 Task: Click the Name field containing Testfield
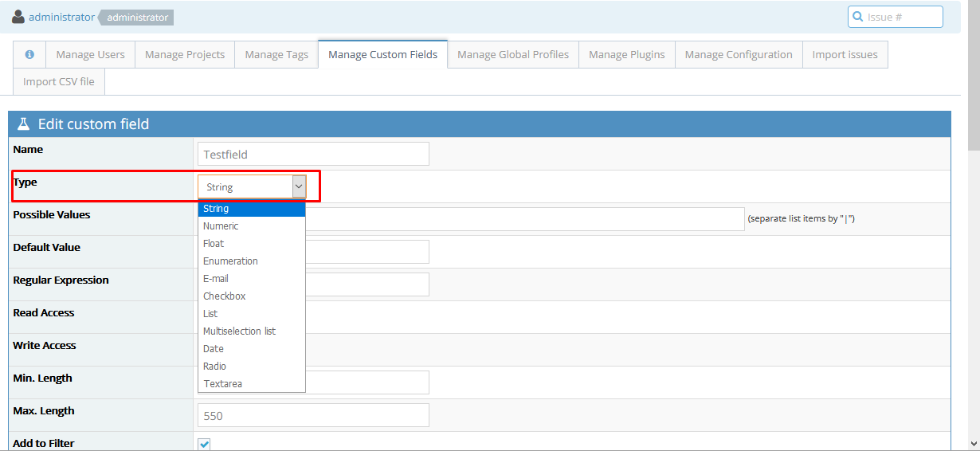tap(312, 154)
